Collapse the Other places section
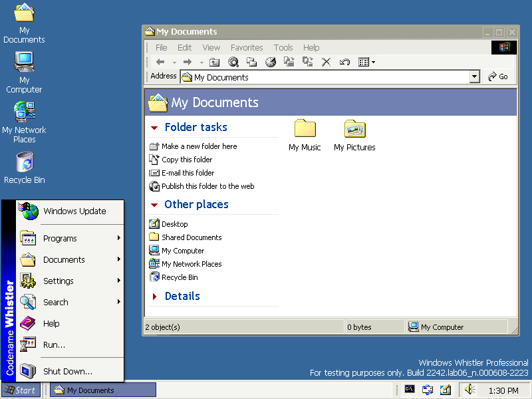This screenshot has width=532, height=399. pyautogui.click(x=154, y=205)
